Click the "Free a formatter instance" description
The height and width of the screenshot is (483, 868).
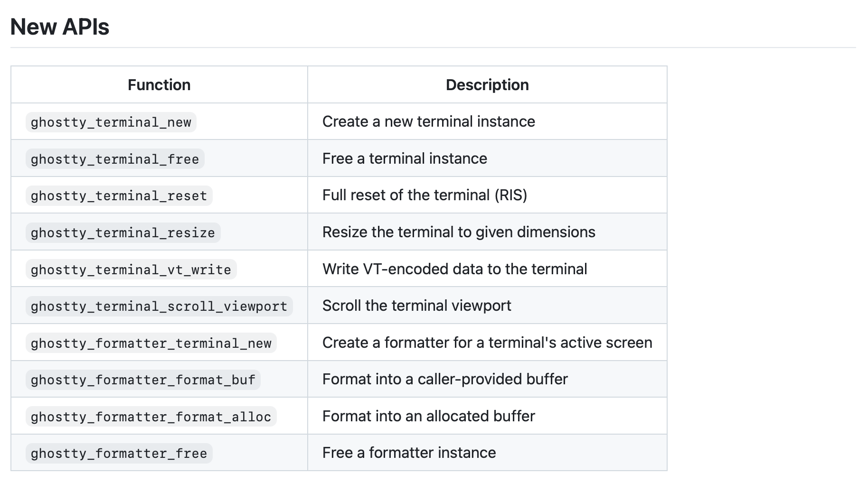[x=409, y=453]
